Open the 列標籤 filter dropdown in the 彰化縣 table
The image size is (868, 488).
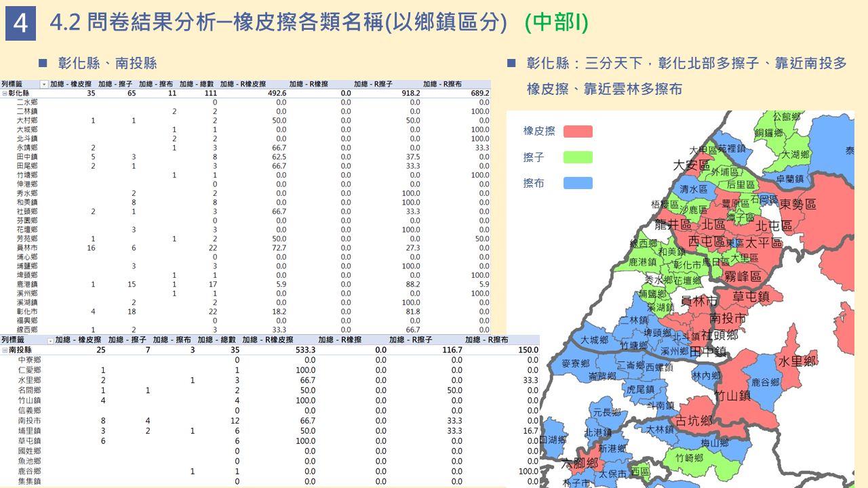pyautogui.click(x=45, y=84)
